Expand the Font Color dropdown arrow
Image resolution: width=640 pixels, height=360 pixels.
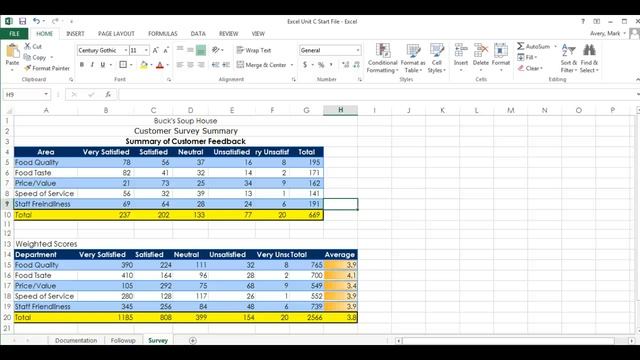[167, 64]
